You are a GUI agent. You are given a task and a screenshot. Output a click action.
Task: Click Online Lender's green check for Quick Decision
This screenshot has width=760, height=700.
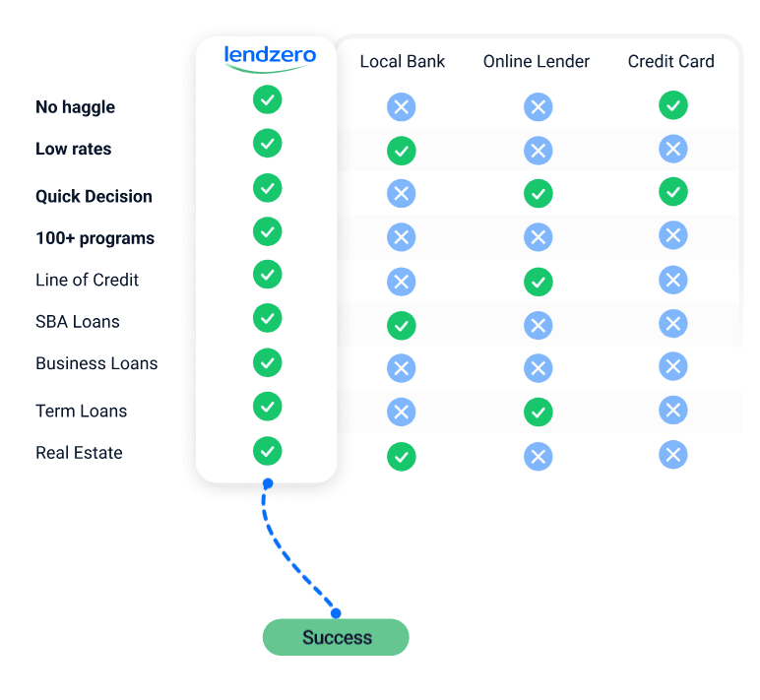click(x=538, y=193)
